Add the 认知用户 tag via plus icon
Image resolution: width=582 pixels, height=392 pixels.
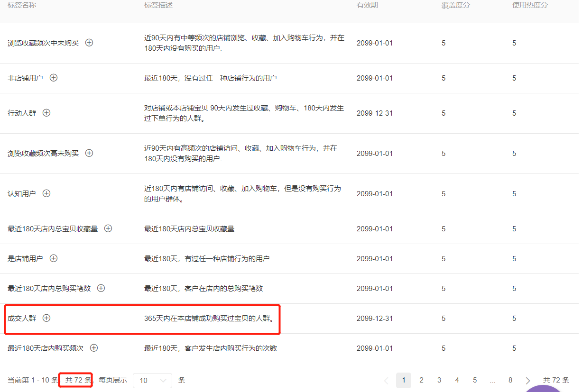pos(46,193)
